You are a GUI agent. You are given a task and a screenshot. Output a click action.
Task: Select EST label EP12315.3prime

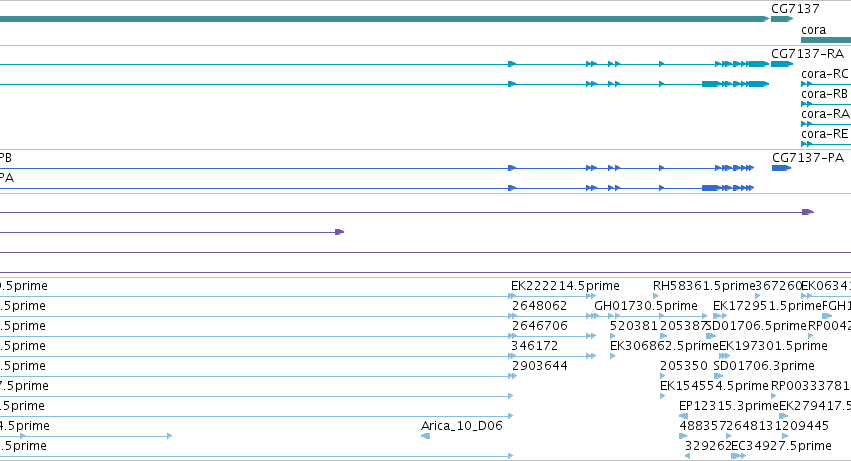coord(729,407)
